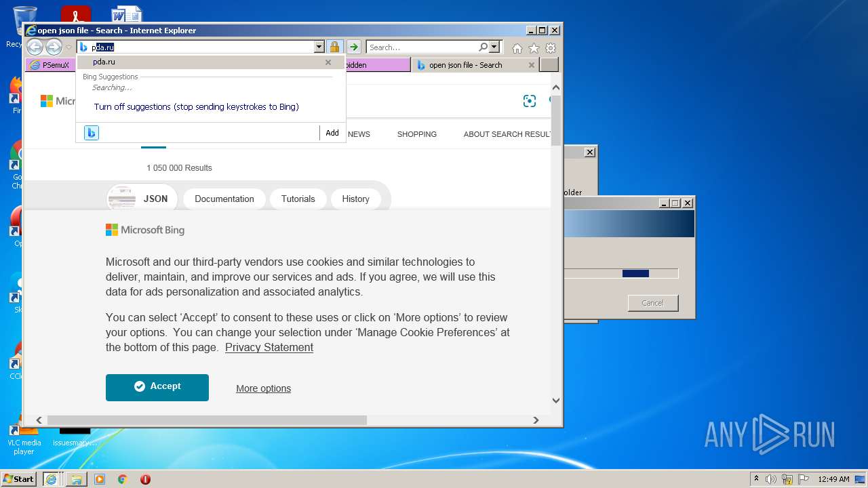The image size is (868, 488).
Task: Click the progress bar in background dialog
Action: (621, 274)
